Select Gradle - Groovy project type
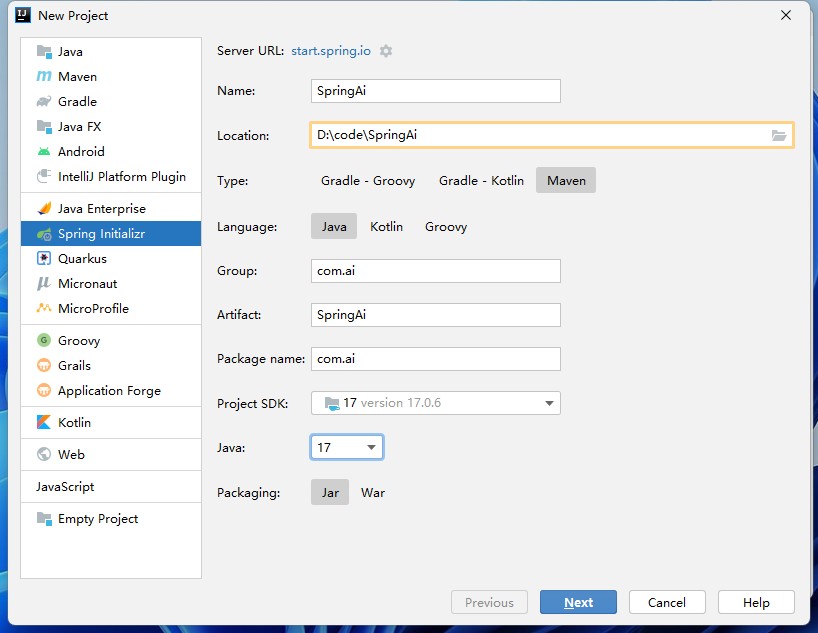The height and width of the screenshot is (633, 818). 368,181
